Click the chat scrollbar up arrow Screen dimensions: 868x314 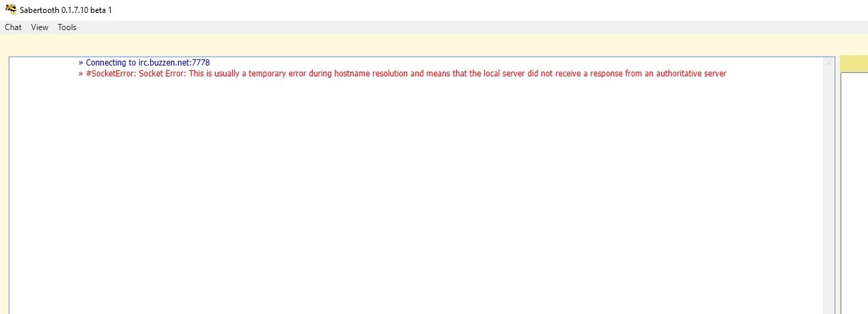(830, 63)
